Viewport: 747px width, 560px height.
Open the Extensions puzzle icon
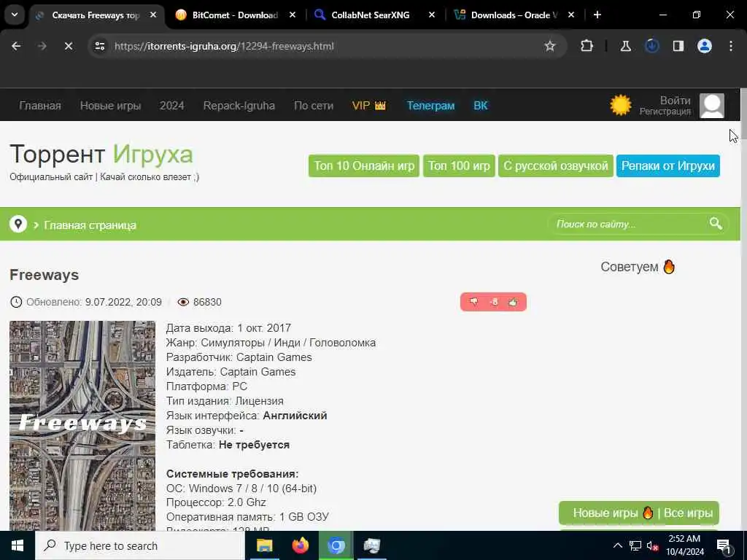tap(587, 46)
